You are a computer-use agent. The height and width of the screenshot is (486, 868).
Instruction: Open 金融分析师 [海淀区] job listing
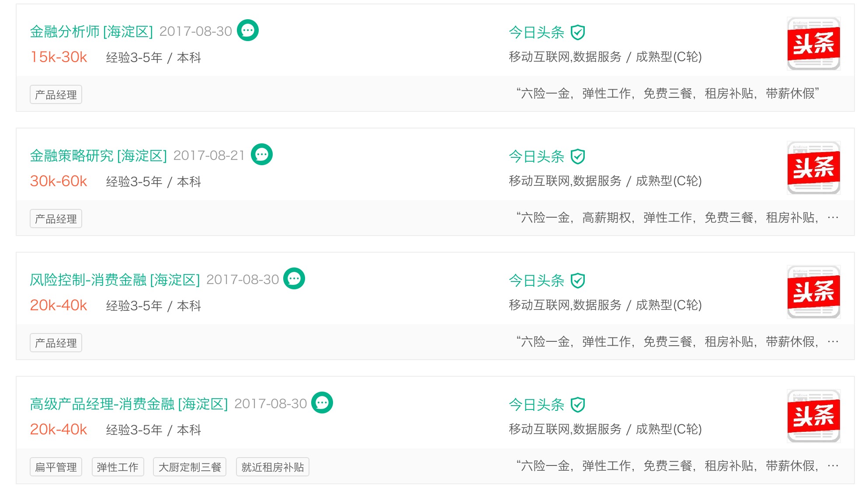coord(91,31)
